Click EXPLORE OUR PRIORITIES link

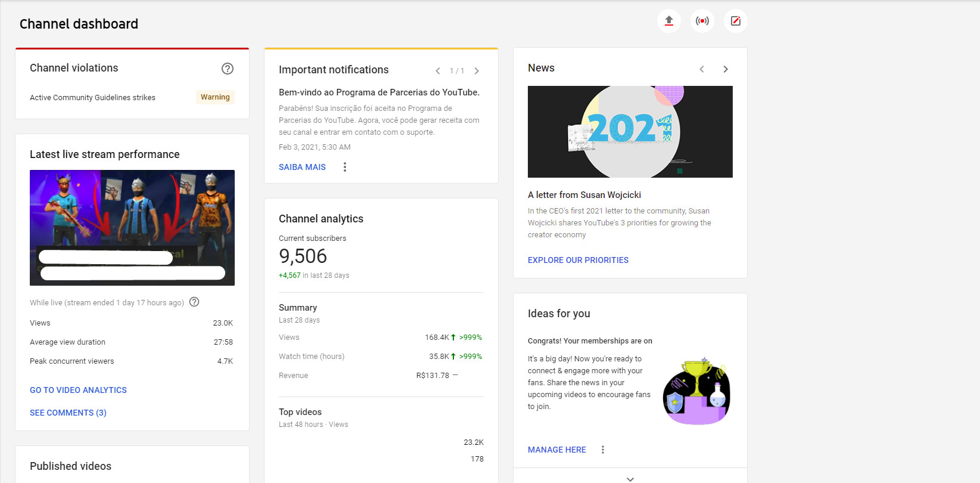[578, 260]
